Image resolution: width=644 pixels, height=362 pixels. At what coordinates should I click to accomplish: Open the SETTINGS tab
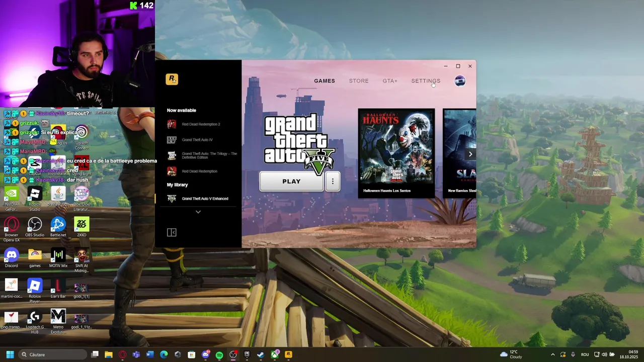pos(426,81)
